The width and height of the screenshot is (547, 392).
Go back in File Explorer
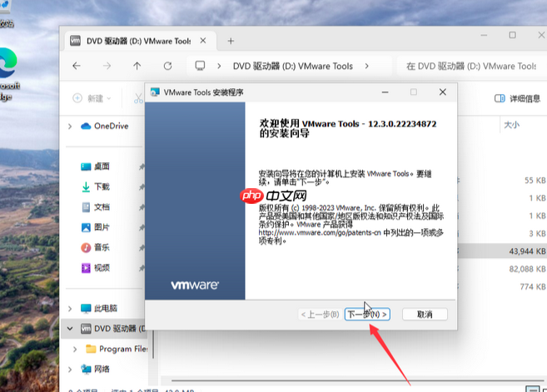pyautogui.click(x=77, y=66)
